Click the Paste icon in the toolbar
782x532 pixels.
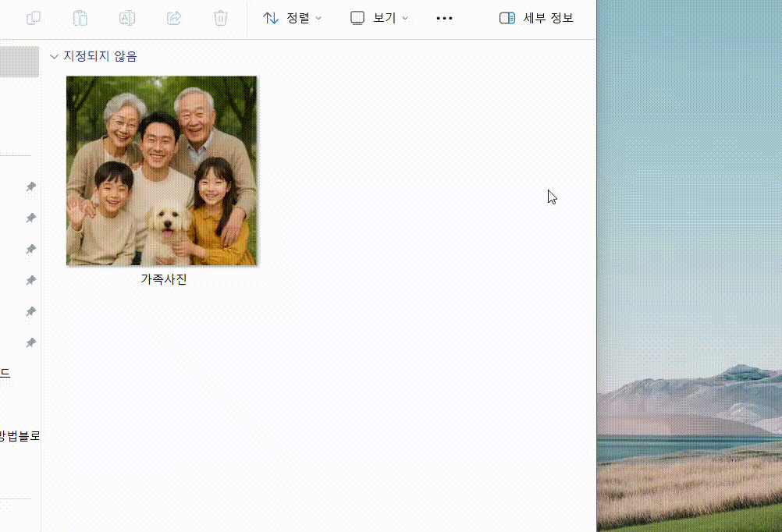[80, 18]
